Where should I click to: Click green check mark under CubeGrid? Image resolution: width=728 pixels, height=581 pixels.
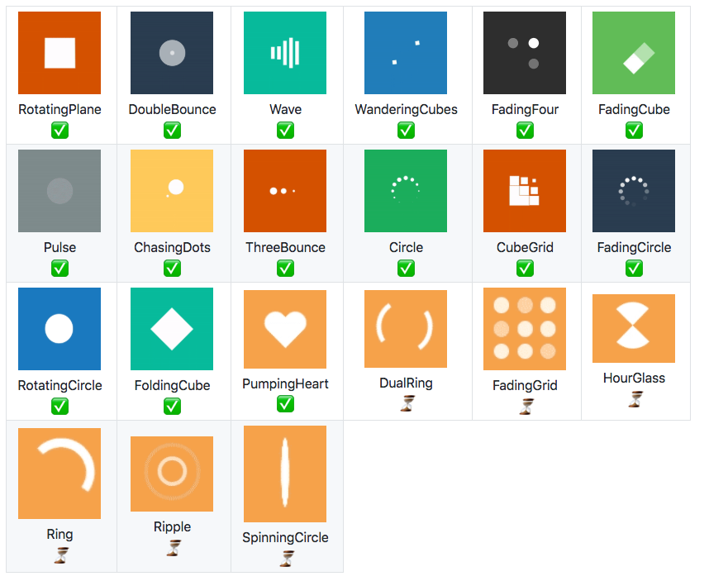tap(525, 268)
